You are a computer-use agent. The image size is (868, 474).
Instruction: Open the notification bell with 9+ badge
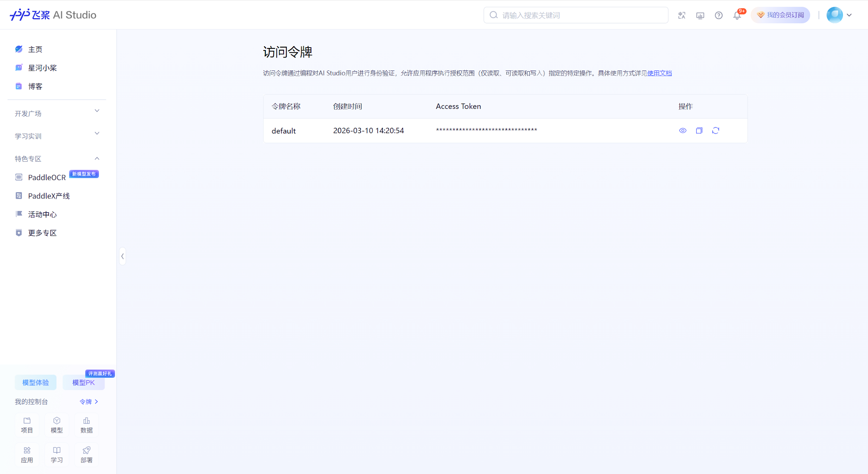(x=736, y=15)
